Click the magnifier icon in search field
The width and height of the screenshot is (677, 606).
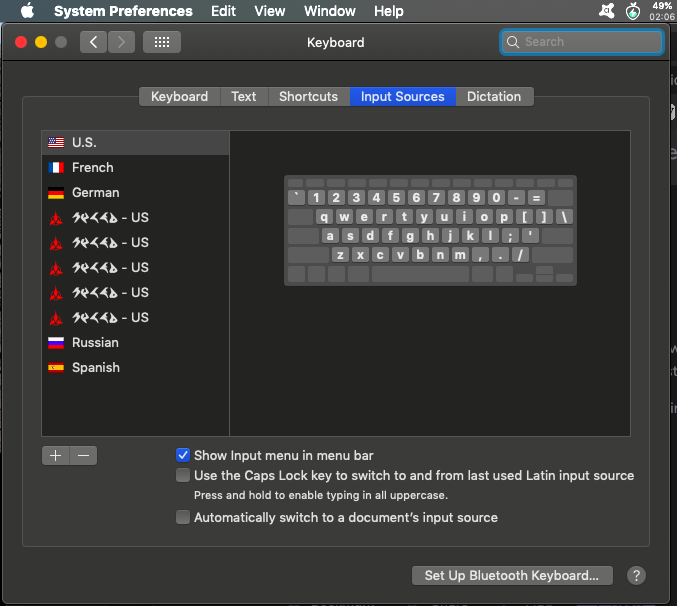[512, 42]
